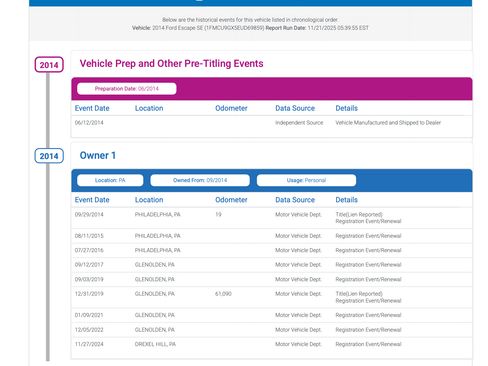Click the Usage: Personal pill
This screenshot has width=488, height=366.
tap(306, 180)
